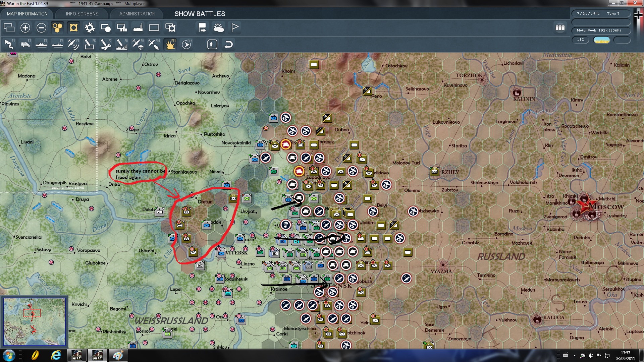
Task: Select Rail mode (F2)
Action: tap(25, 44)
